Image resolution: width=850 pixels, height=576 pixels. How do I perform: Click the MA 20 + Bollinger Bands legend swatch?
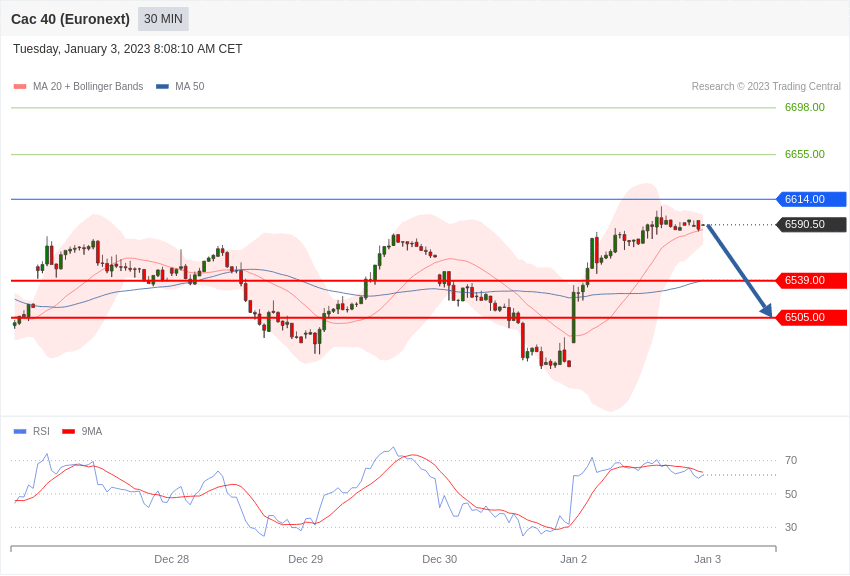coord(20,87)
